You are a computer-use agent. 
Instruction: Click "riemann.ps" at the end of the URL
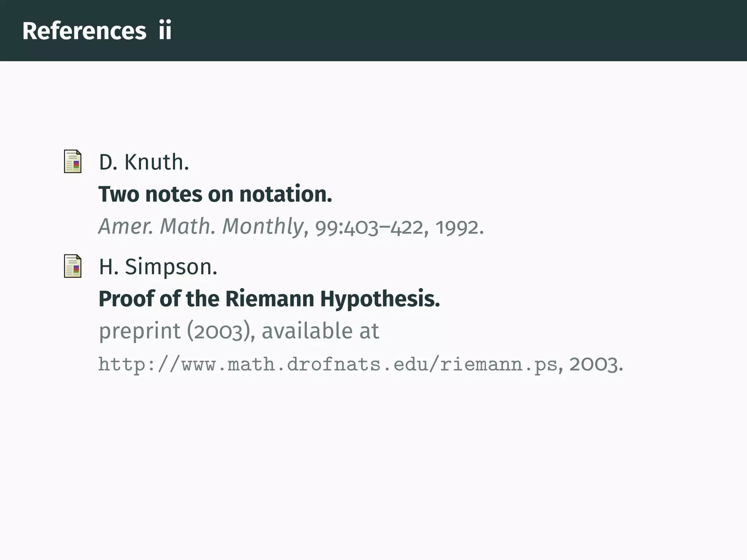pos(499,365)
